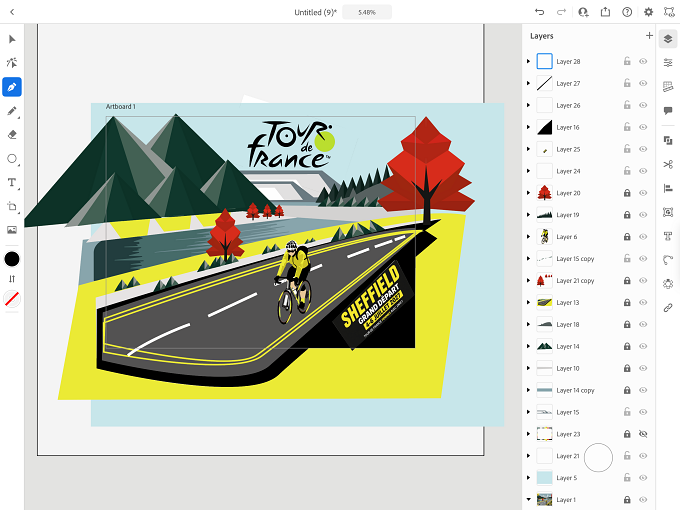
Task: Go back using the back arrow
Action: pos(12,12)
